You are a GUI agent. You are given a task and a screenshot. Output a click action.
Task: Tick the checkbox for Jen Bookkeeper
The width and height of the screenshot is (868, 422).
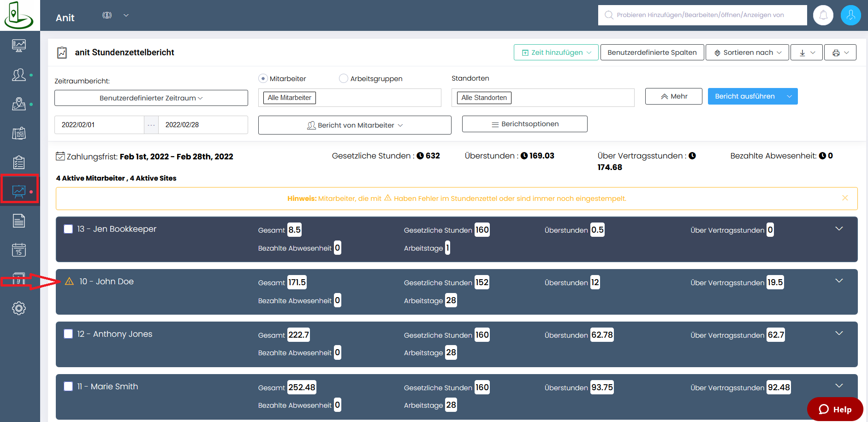(x=68, y=229)
